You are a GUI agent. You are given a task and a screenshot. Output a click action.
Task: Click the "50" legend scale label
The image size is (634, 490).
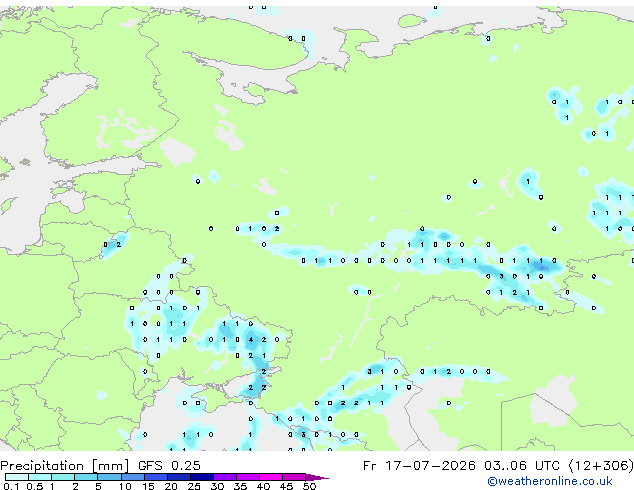[x=309, y=486]
